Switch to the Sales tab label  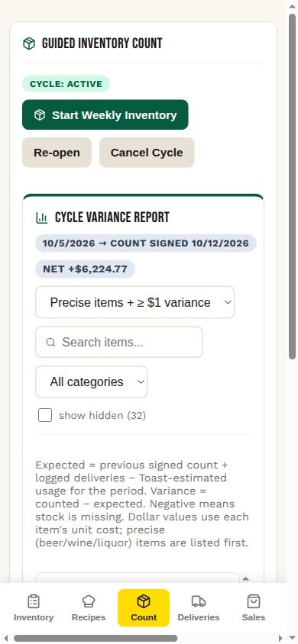click(254, 617)
